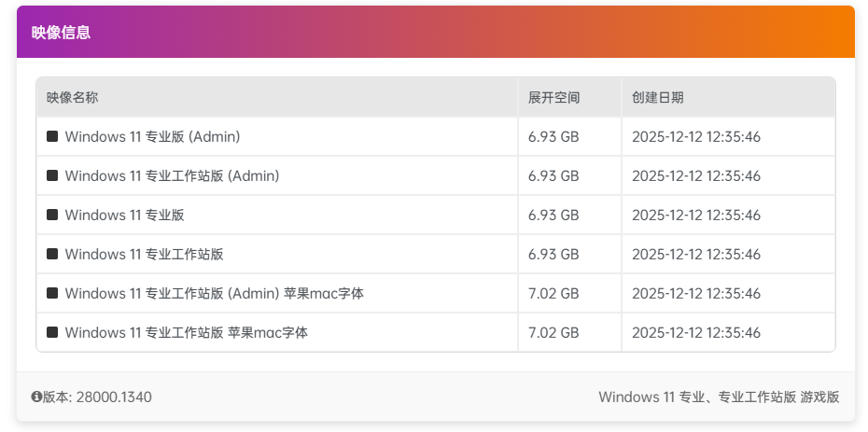Image resolution: width=868 pixels, height=432 pixels.
Task: Click the square icon of the plain Windows 11 专业版 row
Action: coord(52,215)
